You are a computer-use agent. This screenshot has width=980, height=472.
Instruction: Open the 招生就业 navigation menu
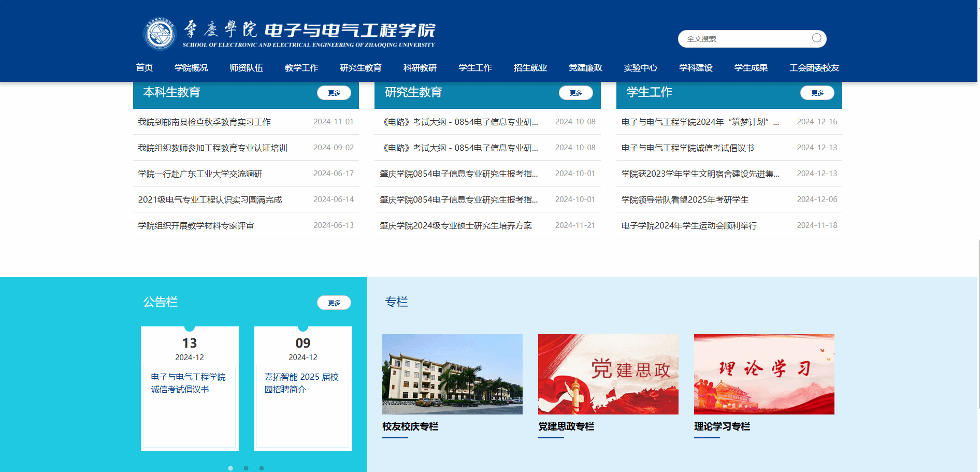tap(529, 67)
